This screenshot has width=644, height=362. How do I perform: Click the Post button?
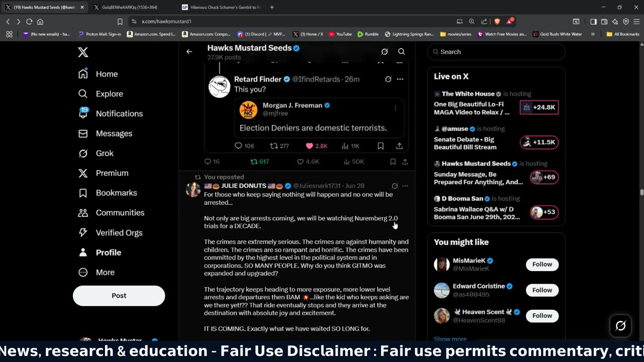pos(119,296)
